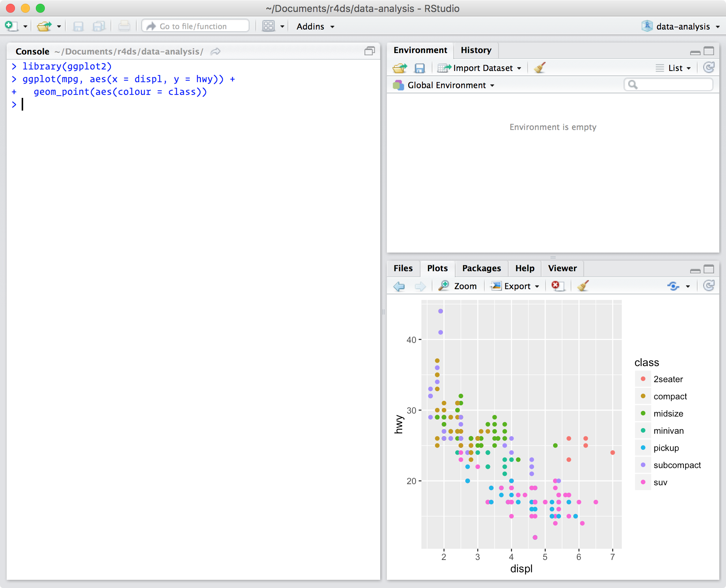
Task: Click the view current working directory arrow
Action: coord(215,52)
